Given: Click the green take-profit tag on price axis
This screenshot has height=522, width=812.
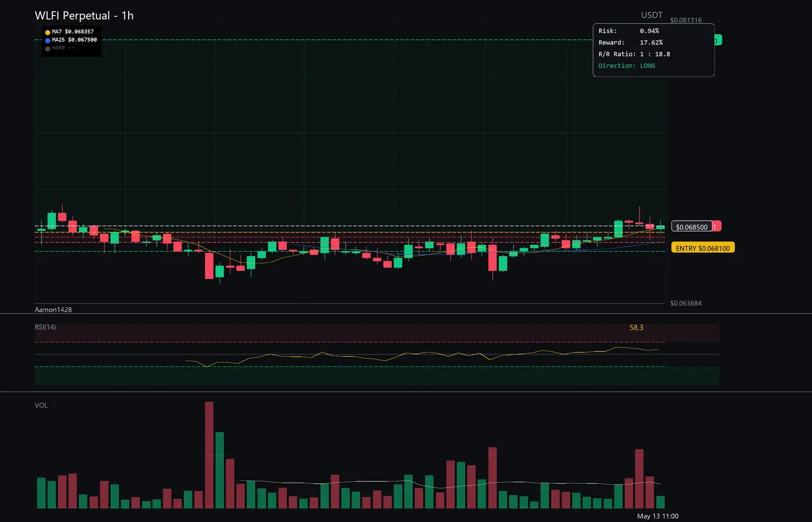Looking at the screenshot, I should 718,40.
